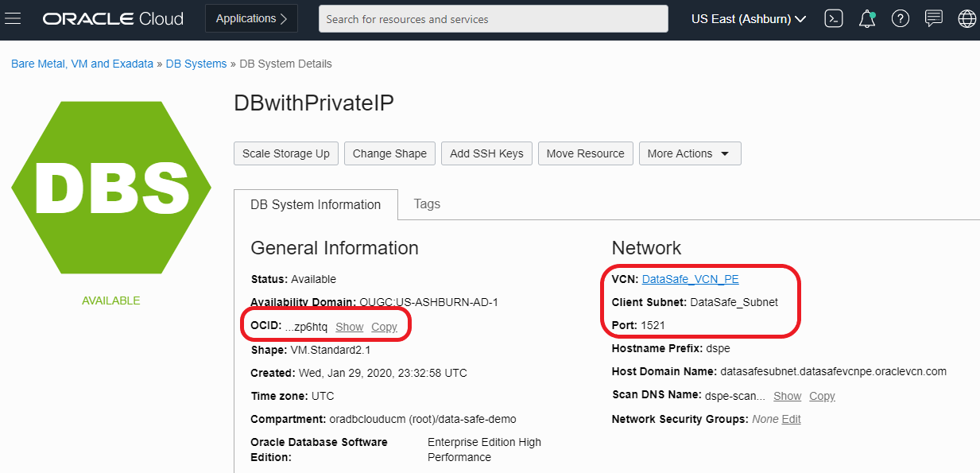This screenshot has height=473, width=980.
Task: Click the Add SSH Keys button
Action: click(486, 153)
